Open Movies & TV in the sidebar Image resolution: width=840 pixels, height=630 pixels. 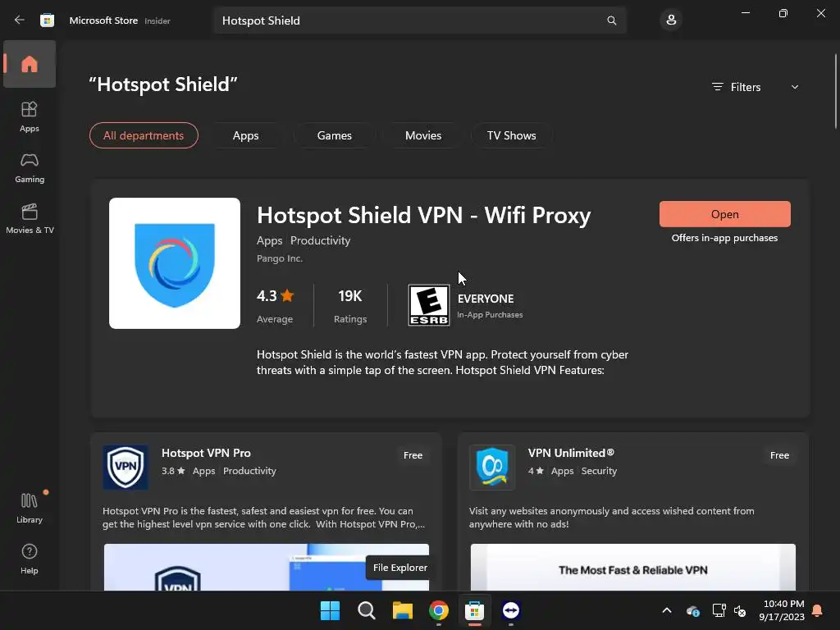click(30, 218)
